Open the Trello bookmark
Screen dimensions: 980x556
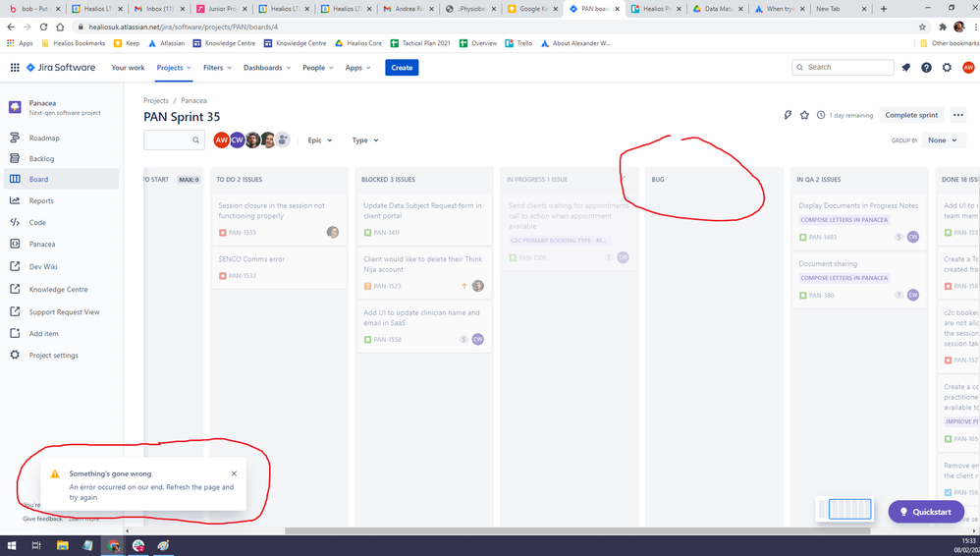coord(518,43)
